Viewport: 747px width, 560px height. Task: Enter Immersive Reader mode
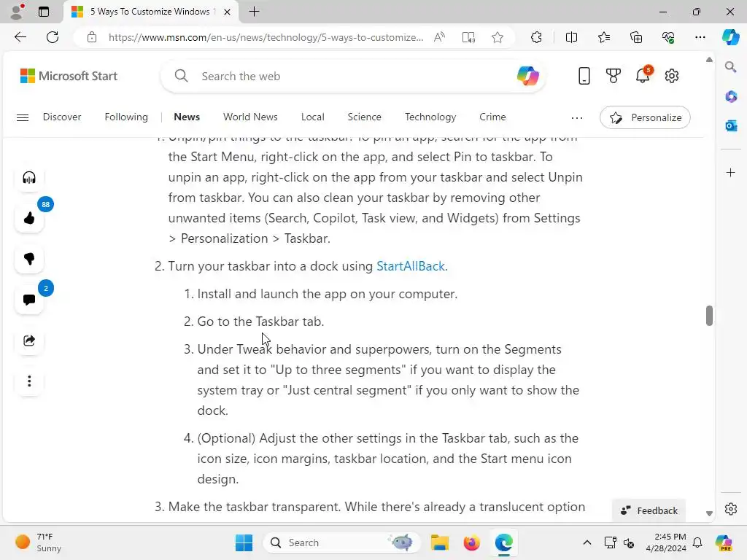point(468,37)
